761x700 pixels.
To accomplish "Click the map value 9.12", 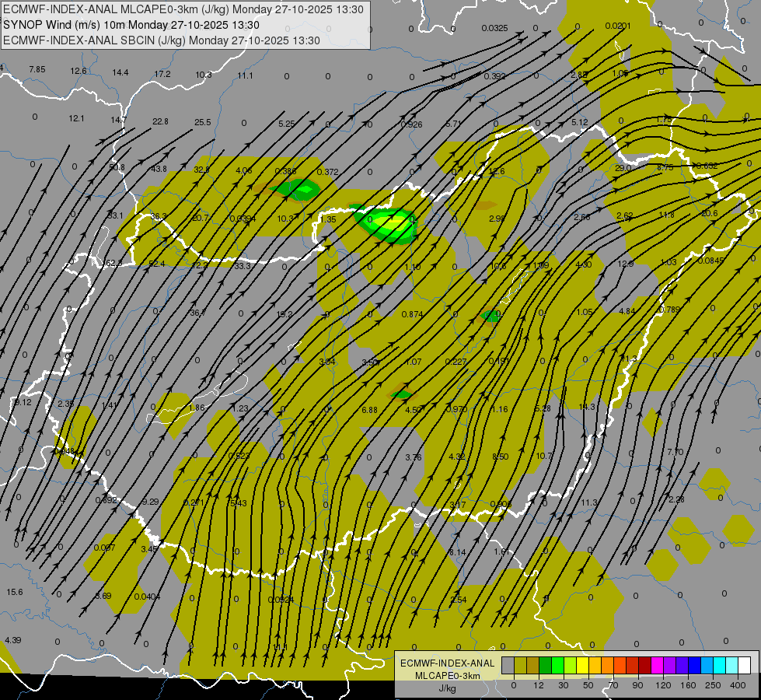I will coord(23,402).
